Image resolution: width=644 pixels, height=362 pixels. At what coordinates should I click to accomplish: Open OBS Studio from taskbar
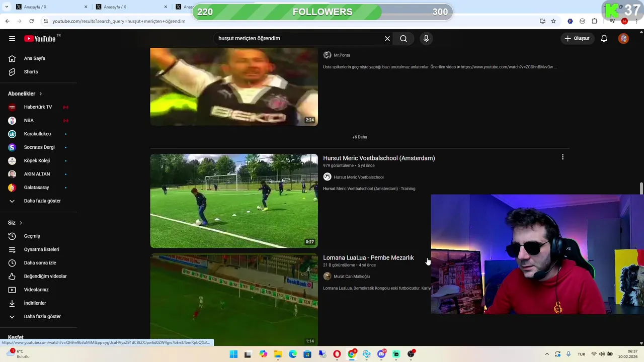point(411,354)
